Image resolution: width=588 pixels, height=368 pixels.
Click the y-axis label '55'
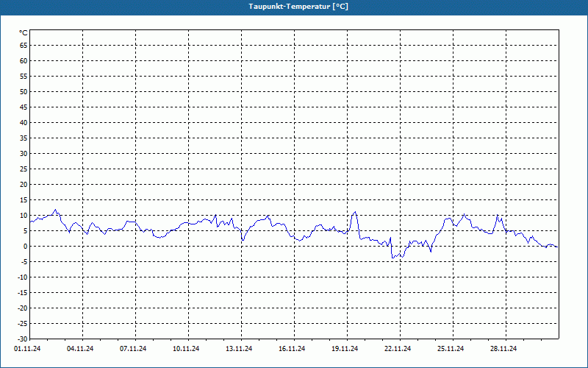(24, 77)
